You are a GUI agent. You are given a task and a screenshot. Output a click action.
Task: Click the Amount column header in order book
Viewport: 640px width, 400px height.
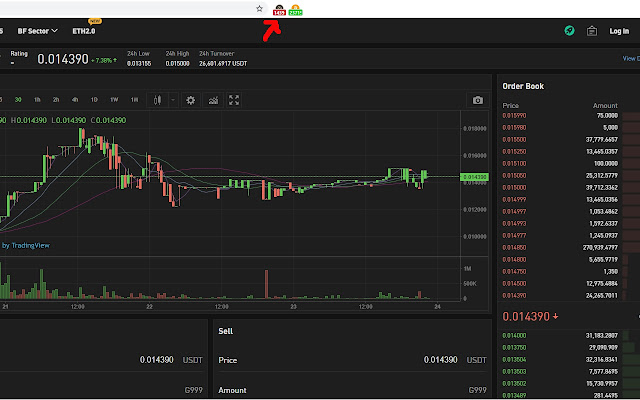(605, 106)
